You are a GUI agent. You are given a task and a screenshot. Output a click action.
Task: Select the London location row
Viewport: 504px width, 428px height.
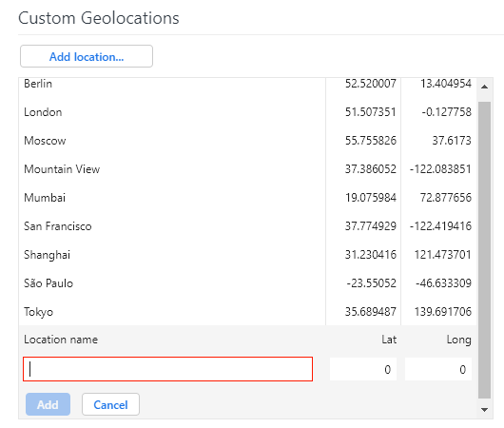pos(247,112)
